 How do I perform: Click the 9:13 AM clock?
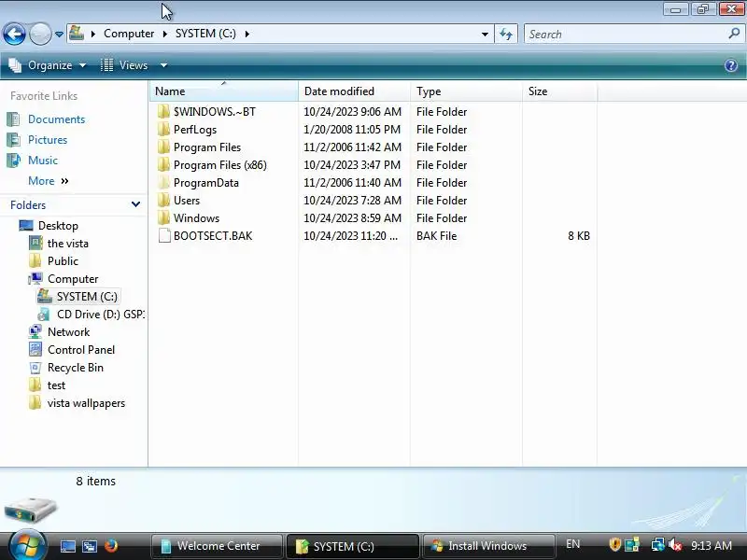(712, 545)
